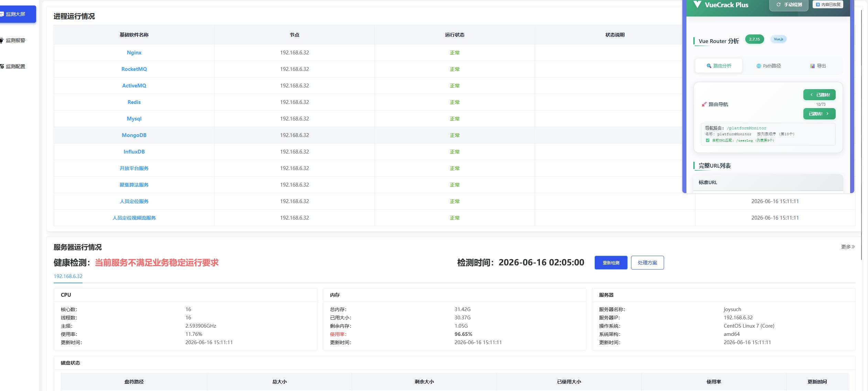868x391 pixels.
Task: Switch to the Path路径 tab
Action: tap(768, 66)
